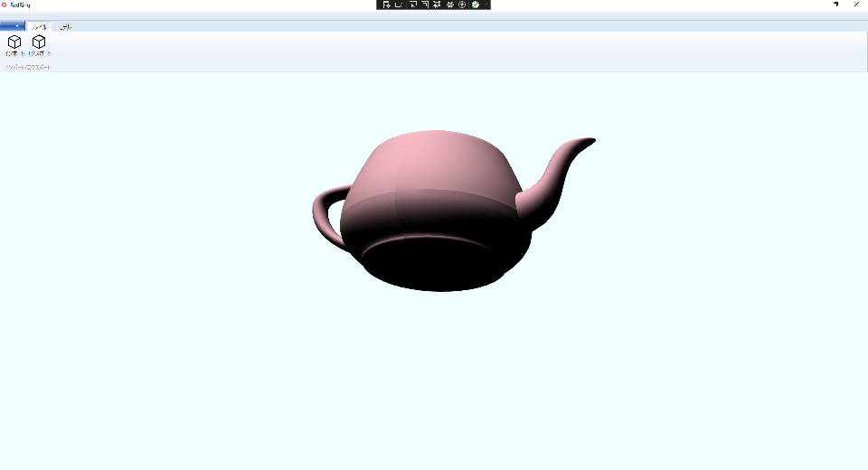The height and width of the screenshot is (470, 868).
Task: Click the accessibility scan circular icon
Action: click(462, 5)
